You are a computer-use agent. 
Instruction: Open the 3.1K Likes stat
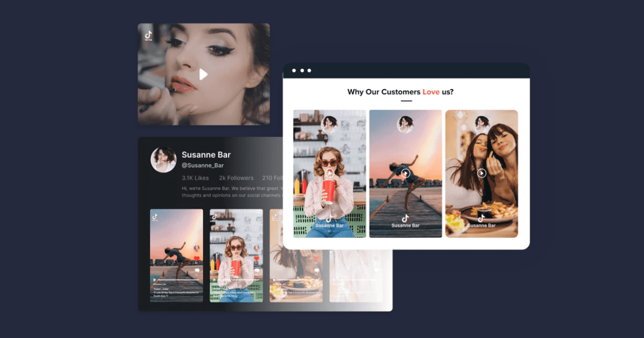195,178
